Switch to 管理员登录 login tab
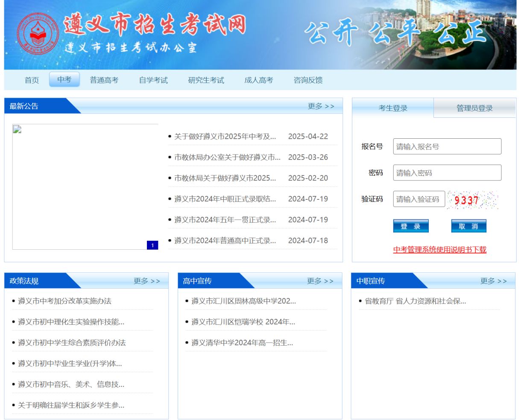The image size is (521, 420). (x=474, y=108)
